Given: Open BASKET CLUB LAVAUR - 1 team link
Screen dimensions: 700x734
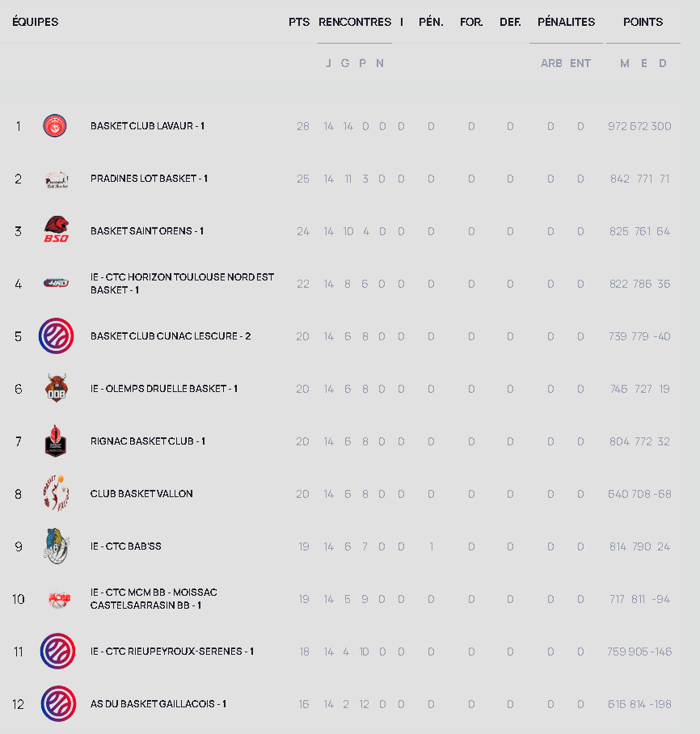Looking at the screenshot, I should [x=147, y=126].
